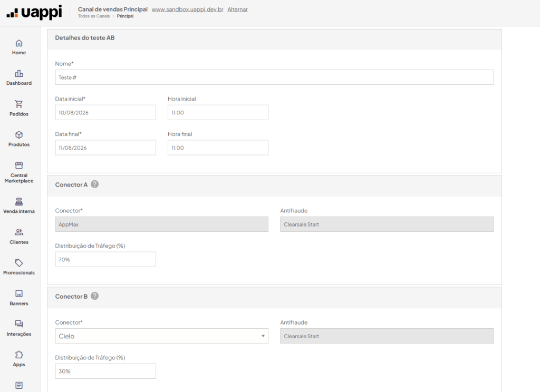The width and height of the screenshot is (540, 392).
Task: Open Banners image icon
Action: pos(19,293)
